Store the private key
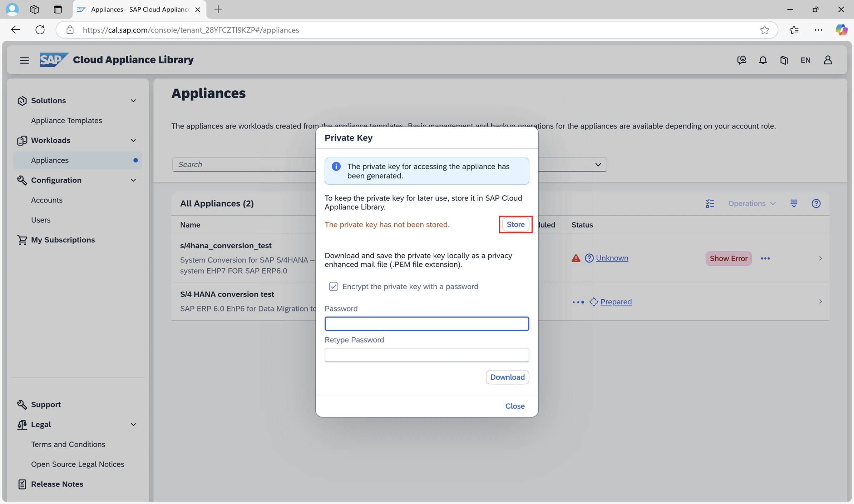The height and width of the screenshot is (504, 854). [x=515, y=225]
